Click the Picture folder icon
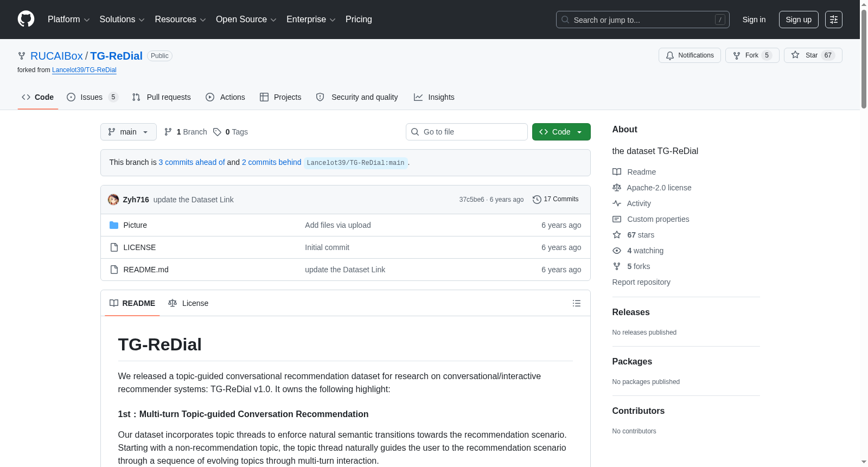 pyautogui.click(x=114, y=225)
